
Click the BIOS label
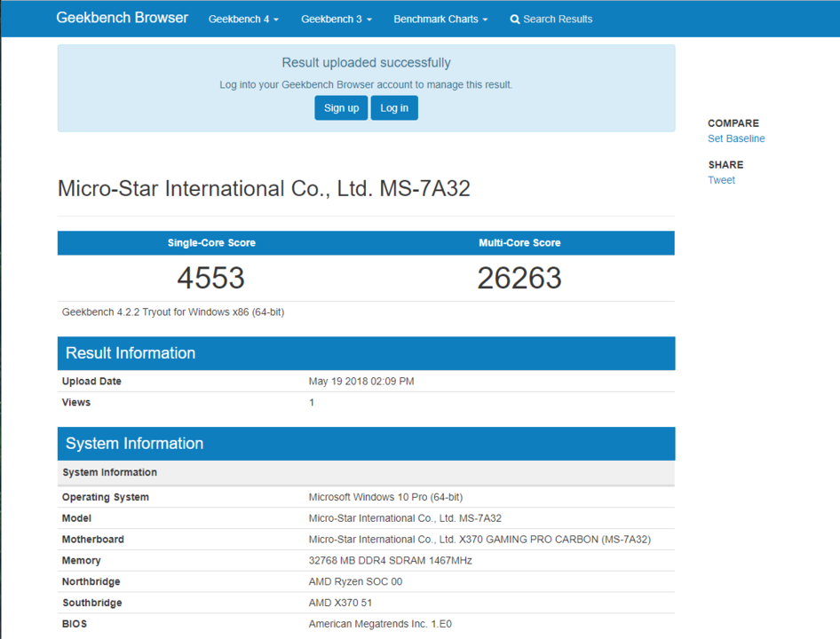(75, 624)
